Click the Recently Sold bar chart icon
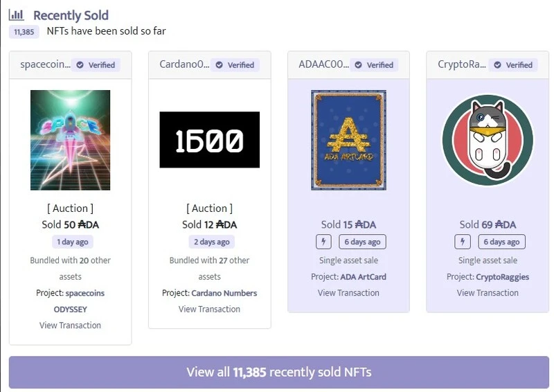 tap(16, 14)
